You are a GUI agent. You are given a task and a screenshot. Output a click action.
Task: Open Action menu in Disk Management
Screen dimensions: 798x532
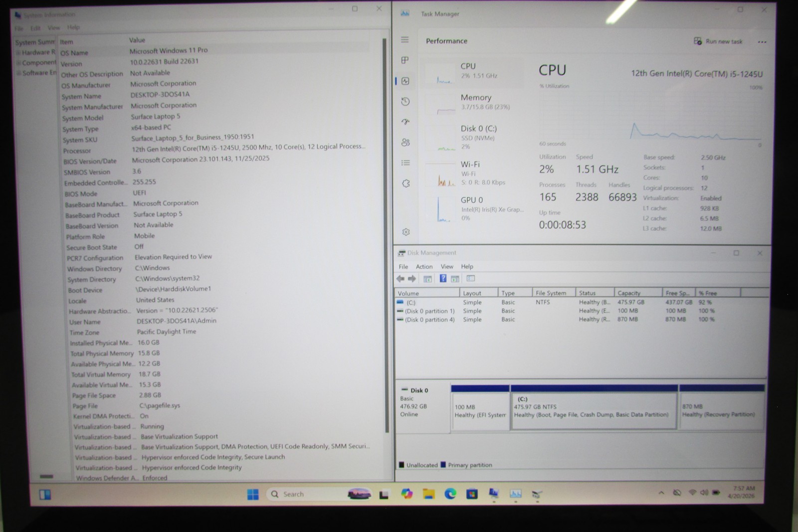point(424,267)
